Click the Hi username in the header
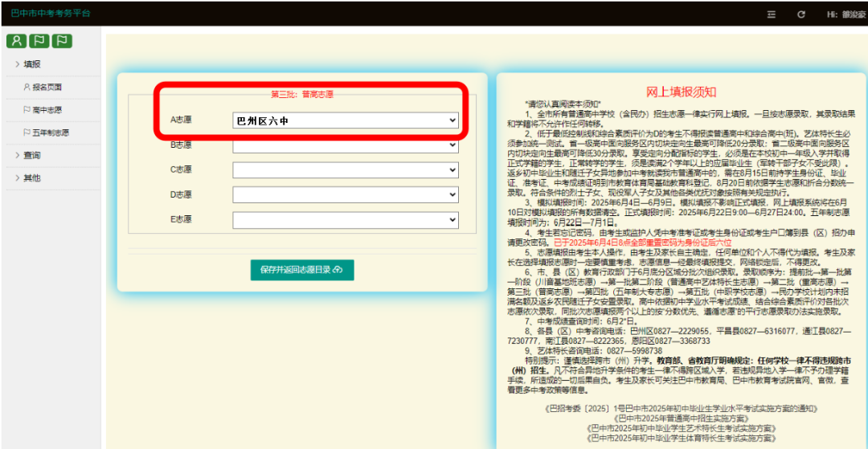Image resolution: width=868 pixels, height=449 pixels. click(x=842, y=14)
